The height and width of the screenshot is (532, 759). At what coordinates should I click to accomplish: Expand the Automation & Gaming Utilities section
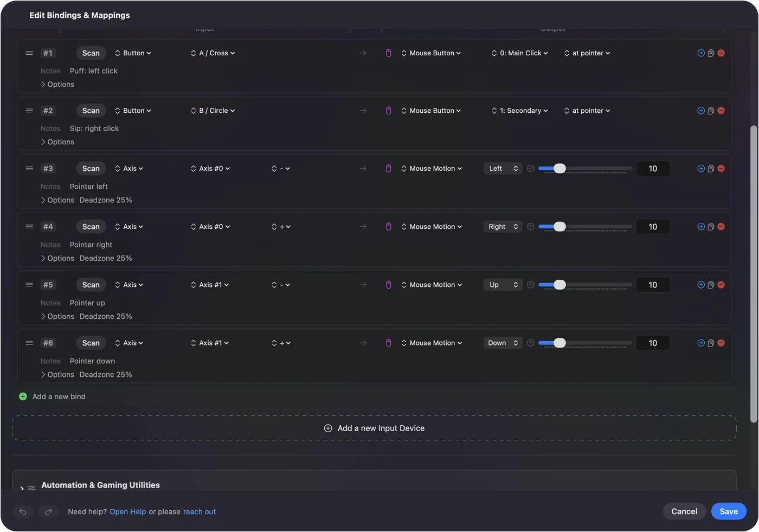pyautogui.click(x=22, y=488)
